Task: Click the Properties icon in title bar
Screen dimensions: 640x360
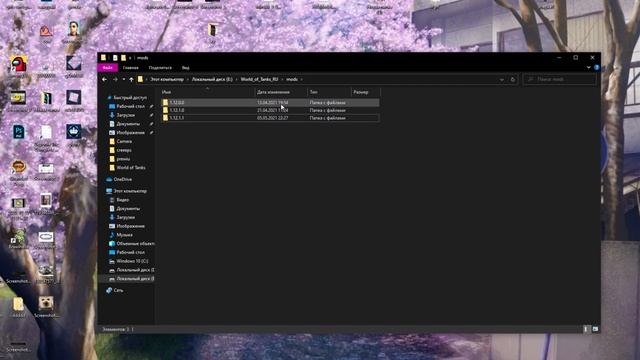Action: tap(115, 58)
